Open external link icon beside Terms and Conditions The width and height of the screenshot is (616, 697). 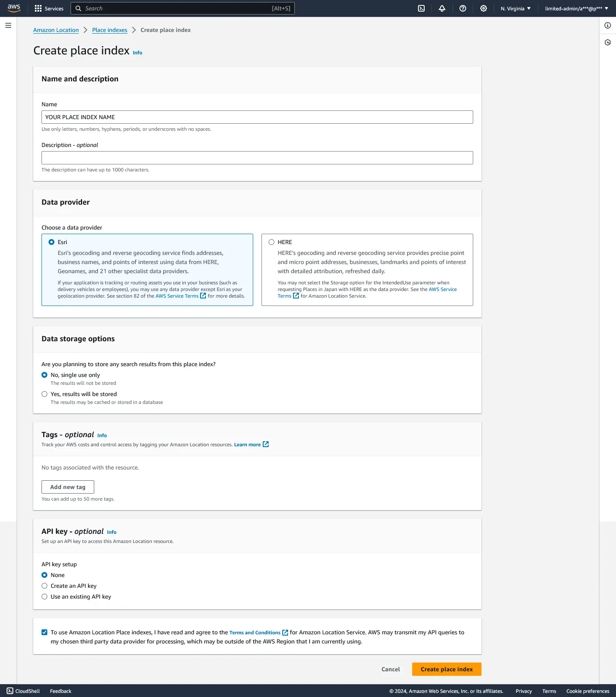point(285,633)
